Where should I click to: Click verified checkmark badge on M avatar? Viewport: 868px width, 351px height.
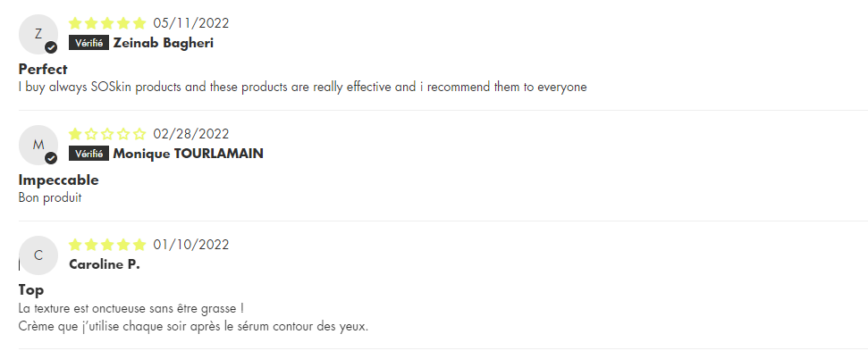pos(51,158)
